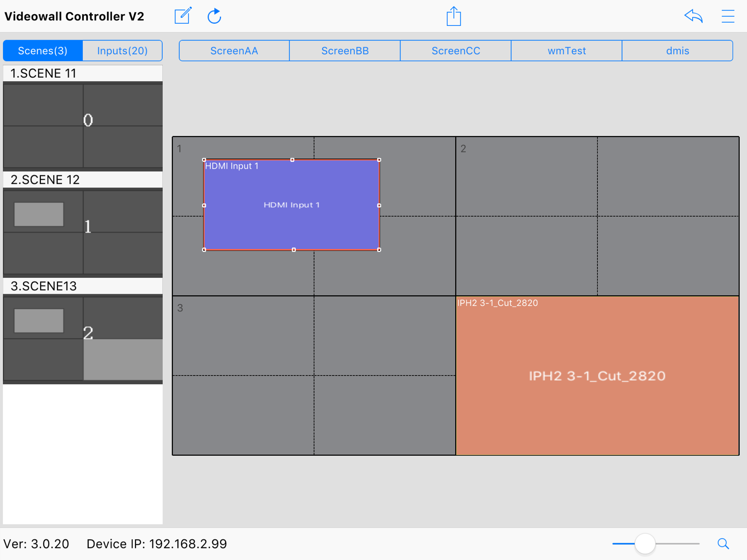Select the orange IPH2 3-1_Cut_2820 window
Viewport: 747px width, 560px height.
(x=597, y=376)
